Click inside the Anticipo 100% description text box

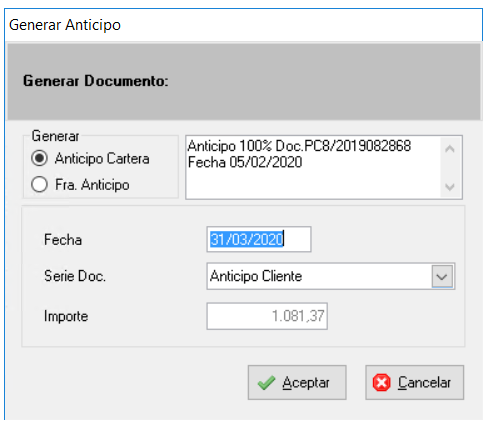click(313, 167)
